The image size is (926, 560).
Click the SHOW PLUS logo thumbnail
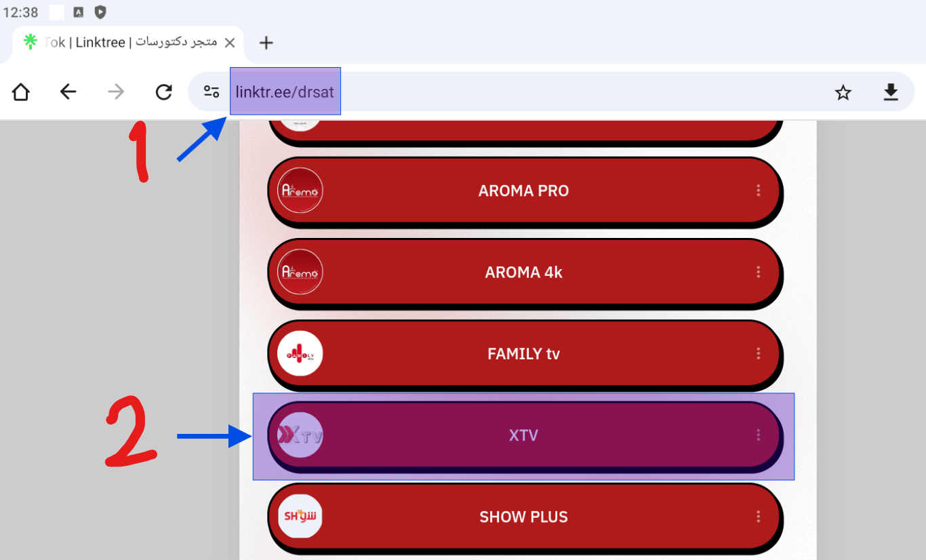(x=300, y=517)
